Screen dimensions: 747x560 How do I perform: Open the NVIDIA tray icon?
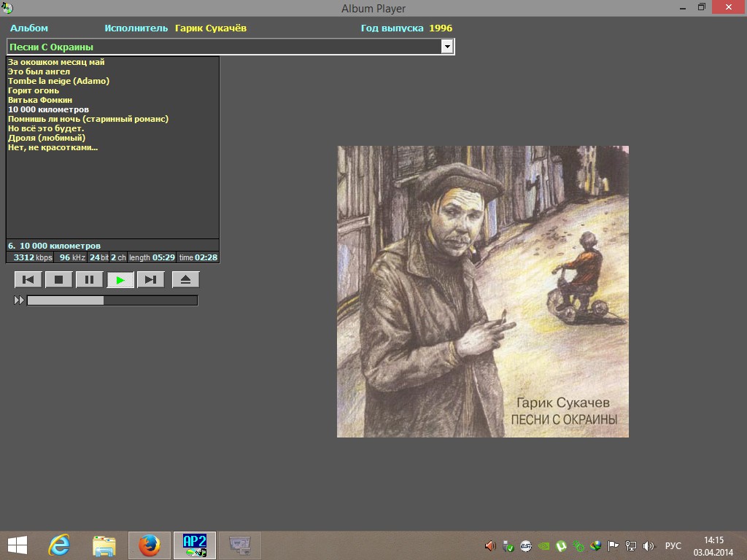coord(543,545)
